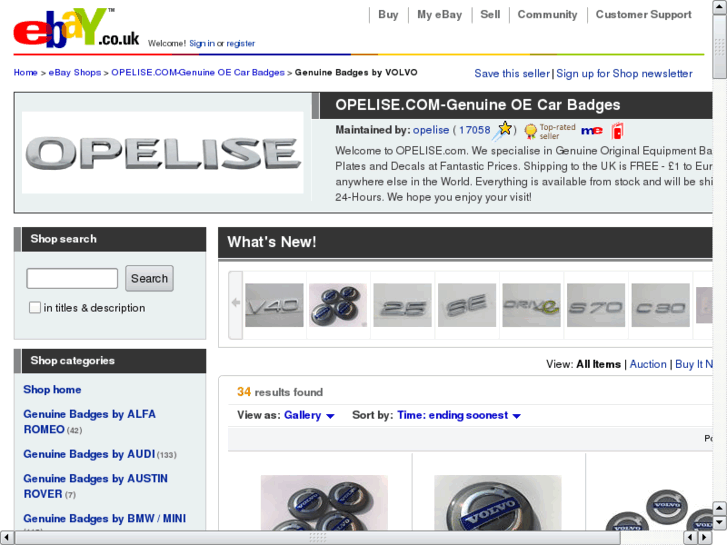
Task: Open the Buy menu
Action: [x=388, y=14]
